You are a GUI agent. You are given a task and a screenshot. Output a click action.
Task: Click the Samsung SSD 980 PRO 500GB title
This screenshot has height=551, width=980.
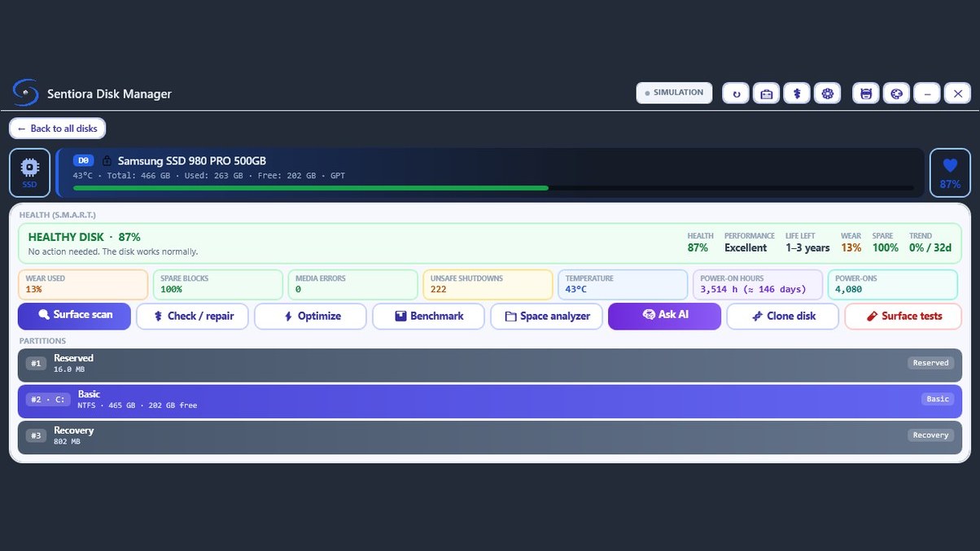pos(192,161)
